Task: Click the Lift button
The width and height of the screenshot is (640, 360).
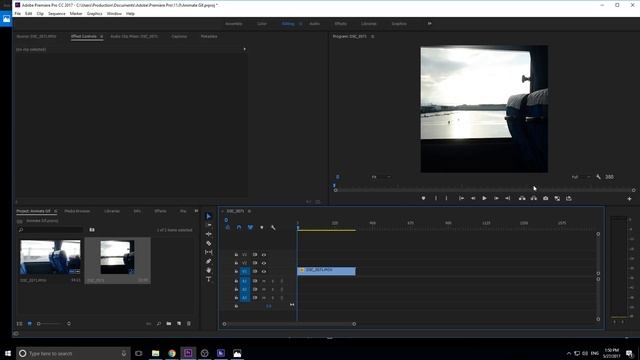Action: point(522,198)
